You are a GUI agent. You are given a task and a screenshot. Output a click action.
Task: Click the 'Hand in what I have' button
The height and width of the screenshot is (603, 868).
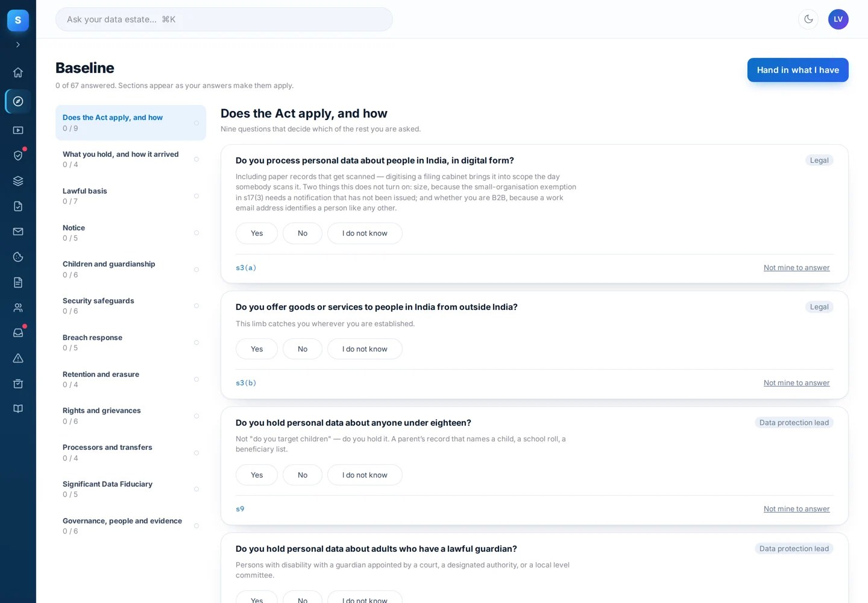[x=798, y=70]
